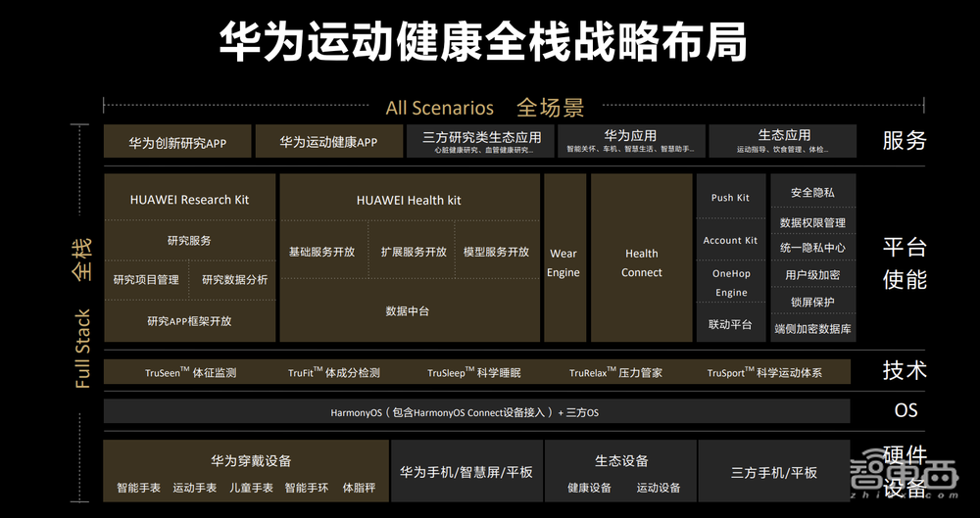This screenshot has height=518, width=980.
Task: Open the 三方研究类生态应用 box
Action: (481, 142)
